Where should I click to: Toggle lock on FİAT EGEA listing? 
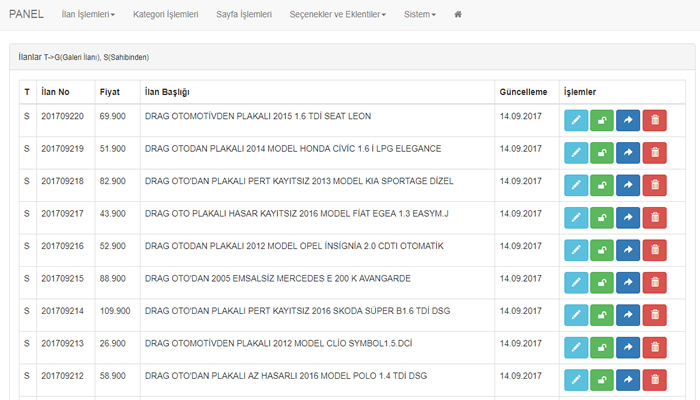point(602,218)
